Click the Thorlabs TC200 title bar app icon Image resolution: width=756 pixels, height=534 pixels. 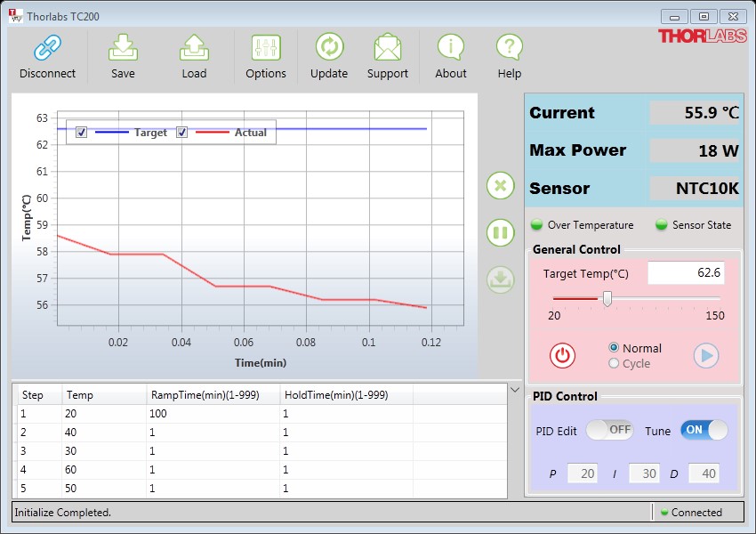[15, 16]
